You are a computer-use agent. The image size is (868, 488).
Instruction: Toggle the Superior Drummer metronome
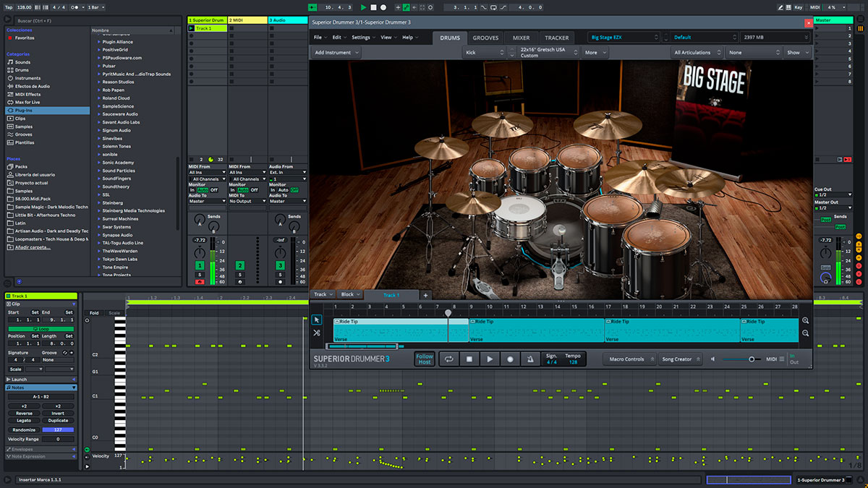tap(530, 359)
